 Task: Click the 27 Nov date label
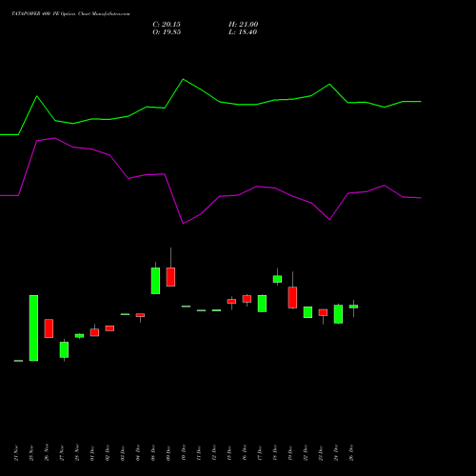[x=62, y=452]
